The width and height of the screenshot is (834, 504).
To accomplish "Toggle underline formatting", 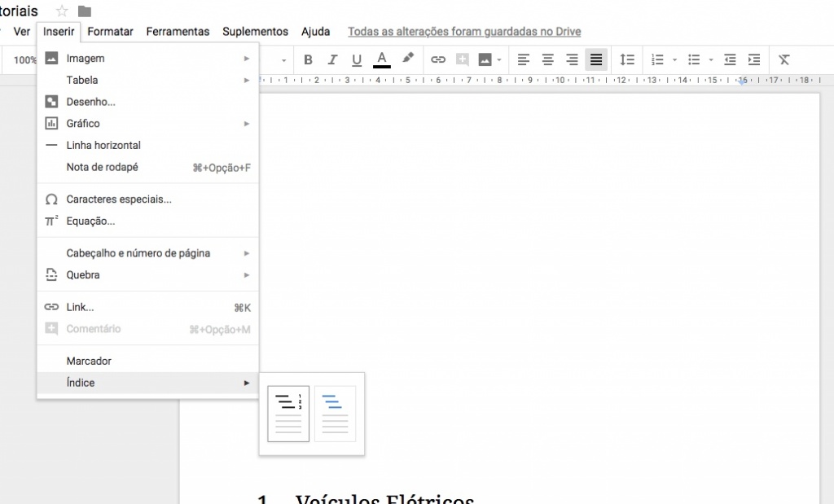I will (x=357, y=59).
